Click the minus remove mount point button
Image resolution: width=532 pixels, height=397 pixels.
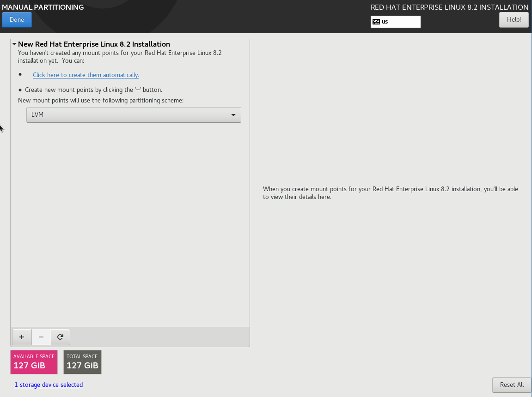(x=41, y=337)
